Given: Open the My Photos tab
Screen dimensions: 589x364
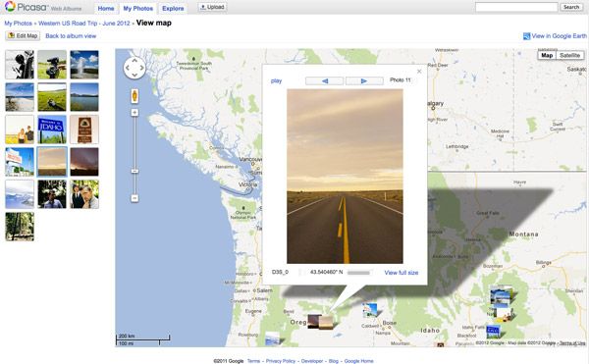Looking at the screenshot, I should (x=137, y=8).
